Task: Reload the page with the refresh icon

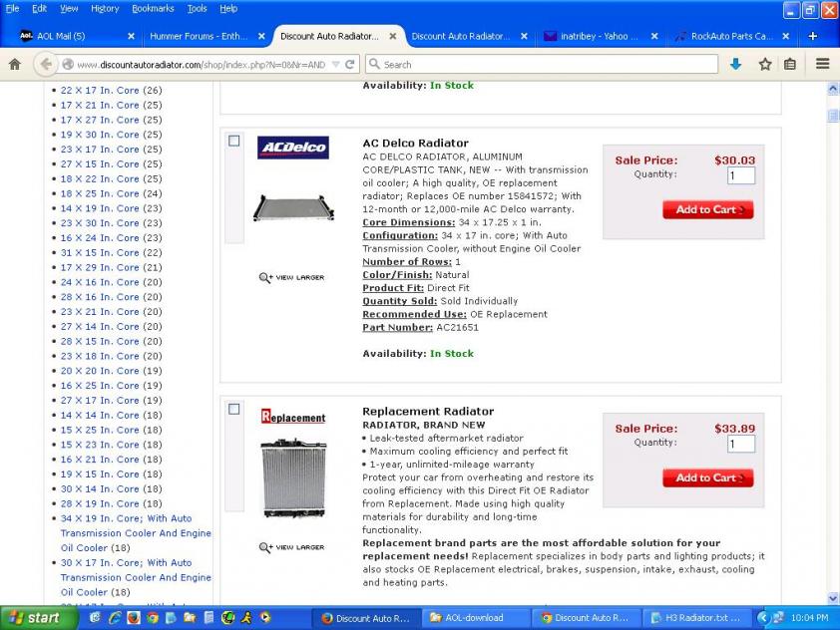Action: [x=350, y=64]
